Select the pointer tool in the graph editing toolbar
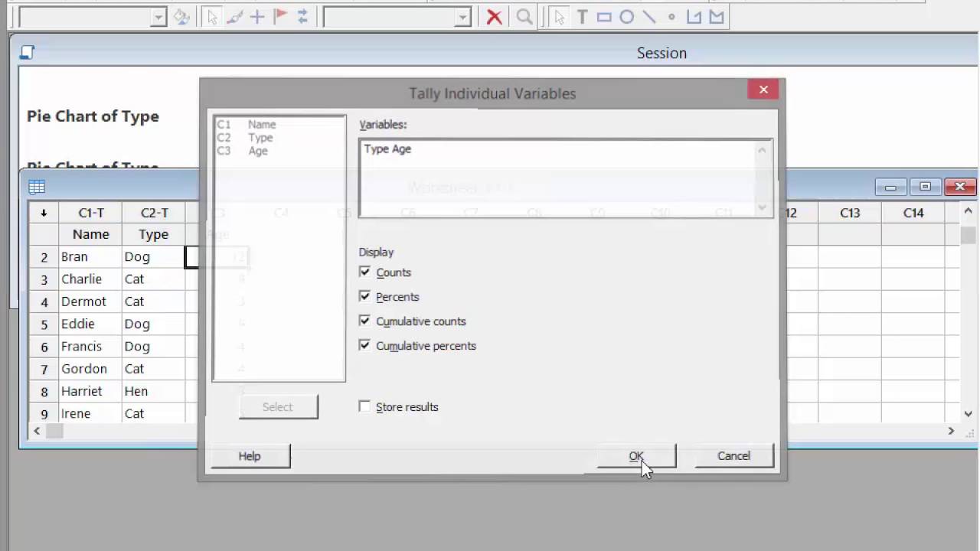This screenshot has height=551, width=980. pos(212,17)
